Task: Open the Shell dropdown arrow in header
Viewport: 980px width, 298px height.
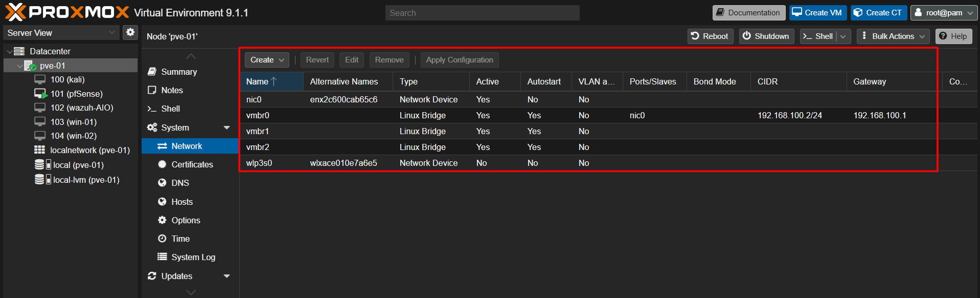Action: [843, 36]
